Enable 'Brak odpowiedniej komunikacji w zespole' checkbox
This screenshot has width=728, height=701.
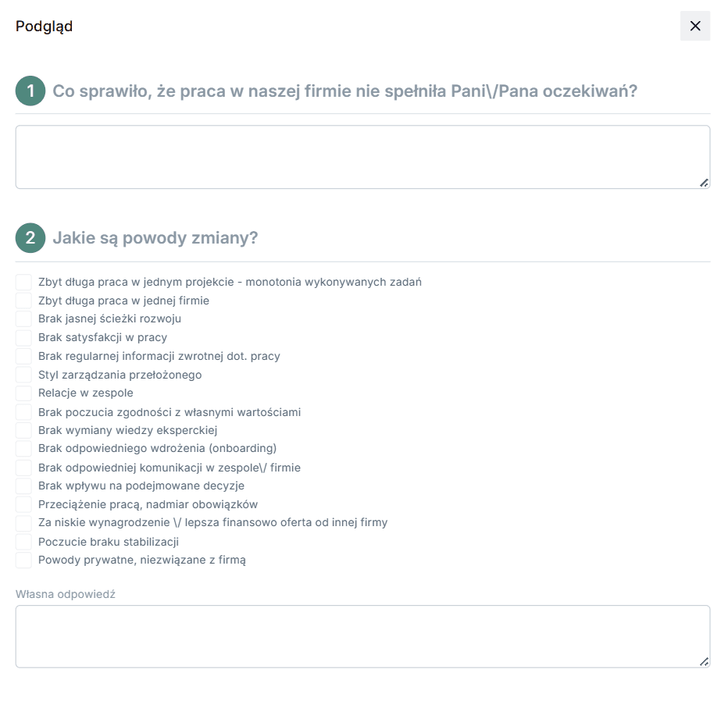tap(24, 468)
